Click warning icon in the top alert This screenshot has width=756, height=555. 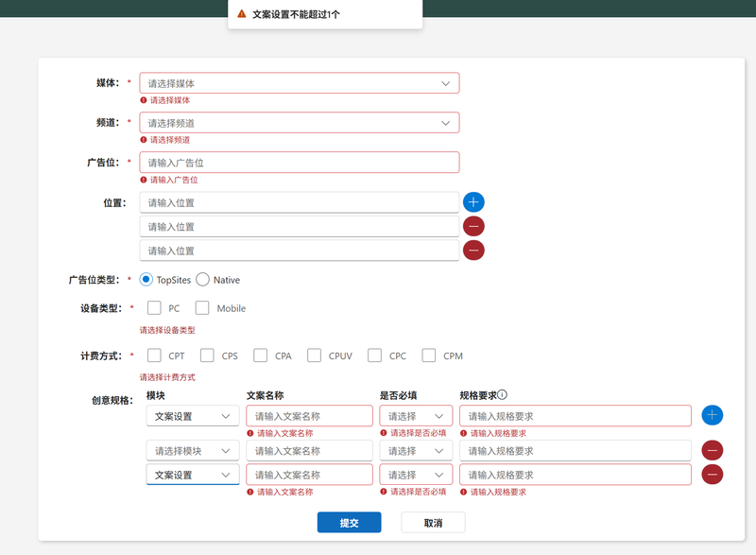(242, 14)
